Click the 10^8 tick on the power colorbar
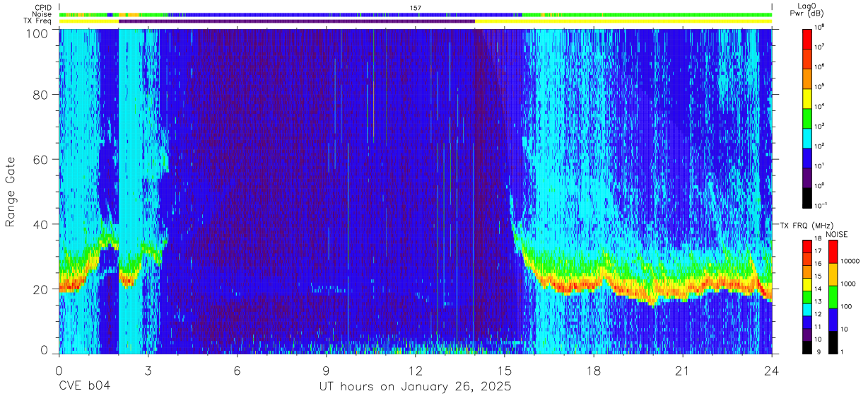The width and height of the screenshot is (868, 401). [x=820, y=27]
